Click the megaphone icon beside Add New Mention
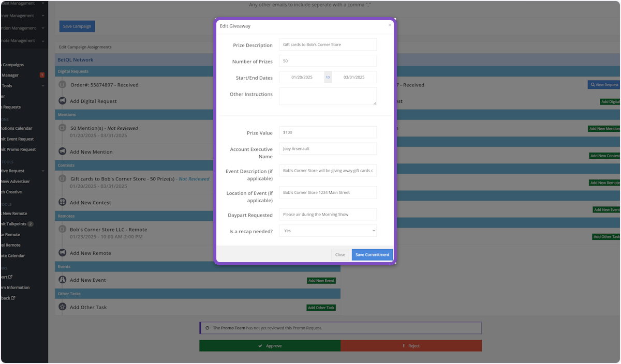Viewport: 621px width, 364px height. (62, 152)
